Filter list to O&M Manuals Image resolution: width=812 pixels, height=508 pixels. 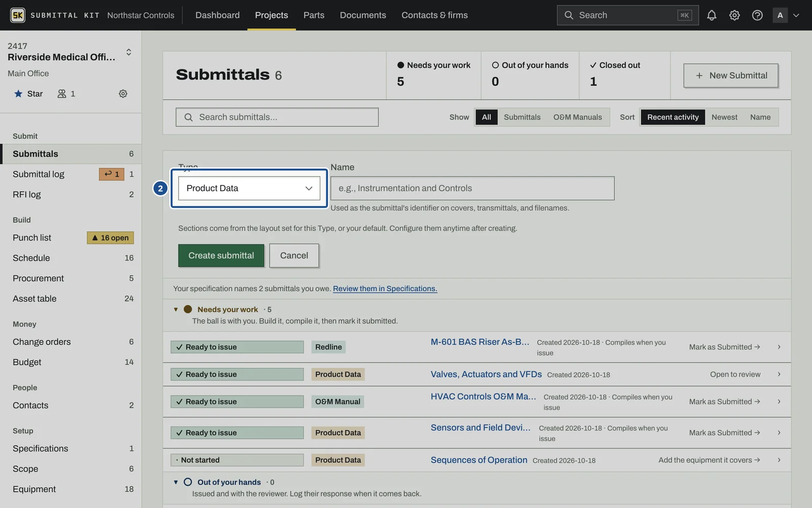click(x=578, y=117)
